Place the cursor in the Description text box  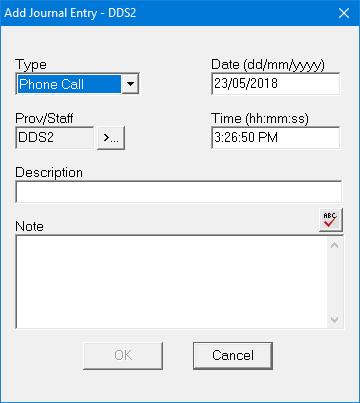[179, 192]
